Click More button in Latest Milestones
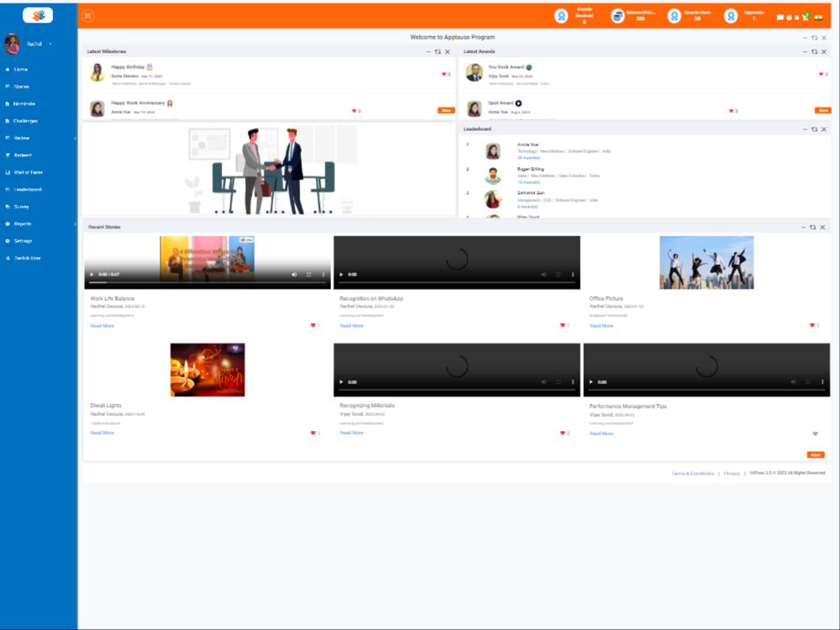The image size is (840, 630). click(446, 110)
